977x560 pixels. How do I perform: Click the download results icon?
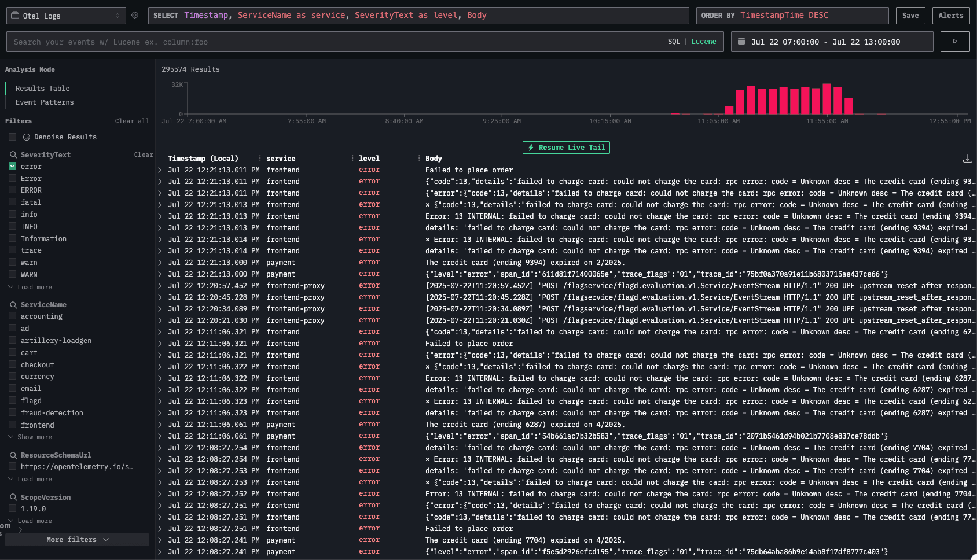click(x=967, y=159)
